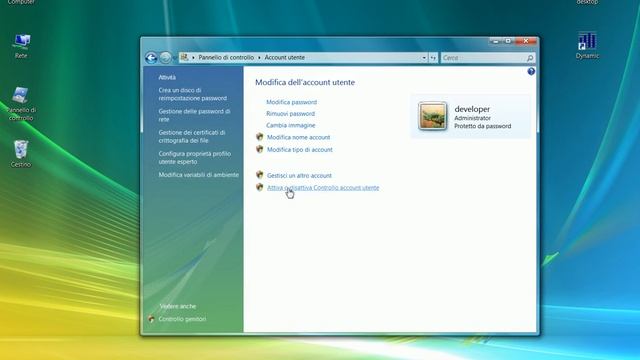Open Controllo genitori link
This screenshot has width=640, height=360.
tap(182, 319)
